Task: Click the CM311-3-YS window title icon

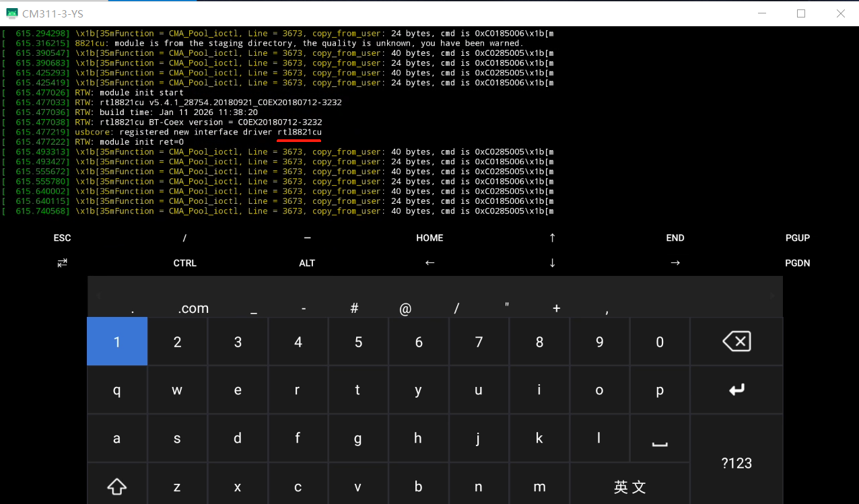Action: (12, 13)
